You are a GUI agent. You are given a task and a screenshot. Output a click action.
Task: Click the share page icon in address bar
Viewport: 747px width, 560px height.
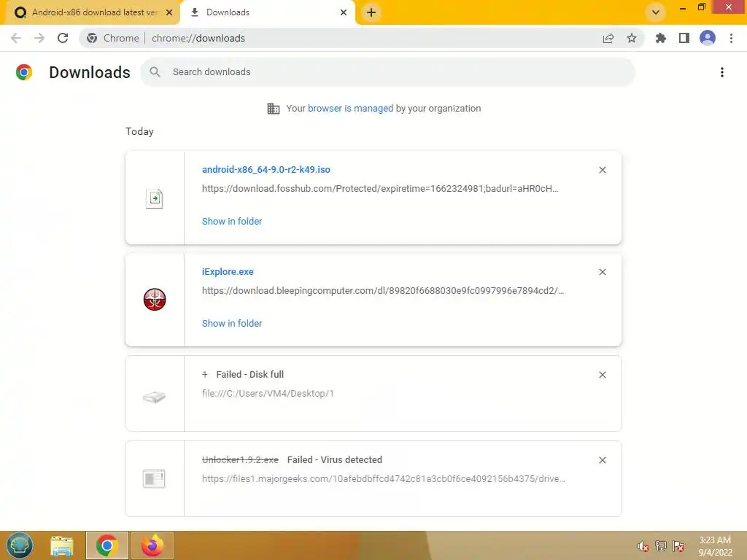click(608, 38)
